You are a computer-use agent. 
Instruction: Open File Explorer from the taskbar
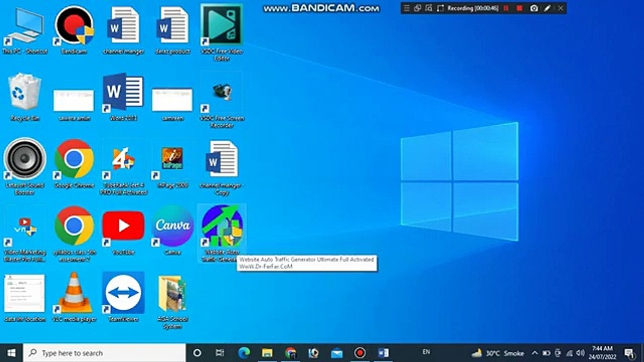pos(267,353)
